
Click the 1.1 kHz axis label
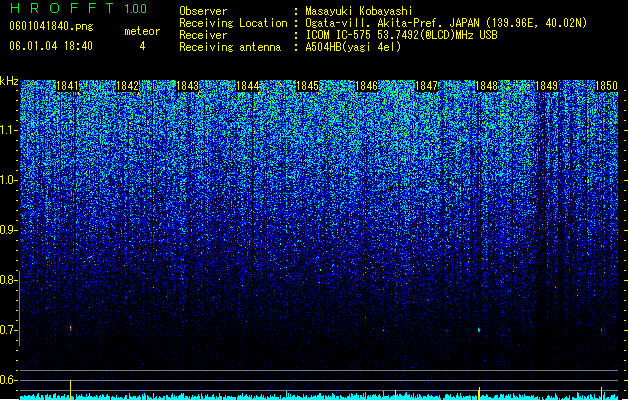pos(8,130)
